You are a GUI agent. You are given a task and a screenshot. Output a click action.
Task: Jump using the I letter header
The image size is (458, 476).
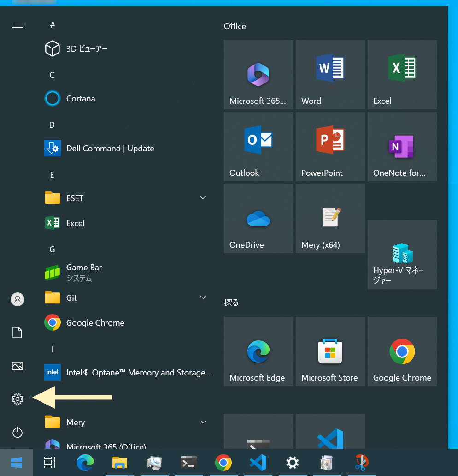click(52, 349)
